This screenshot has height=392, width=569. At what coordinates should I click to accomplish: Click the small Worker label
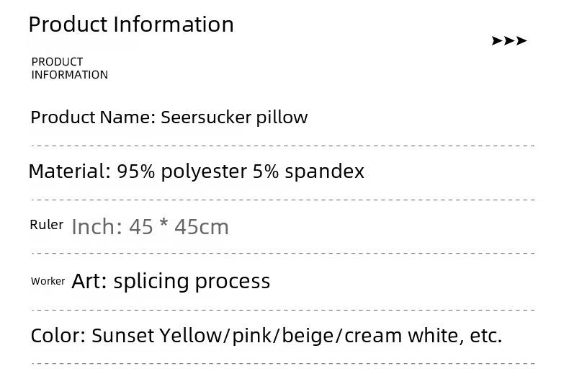(48, 281)
